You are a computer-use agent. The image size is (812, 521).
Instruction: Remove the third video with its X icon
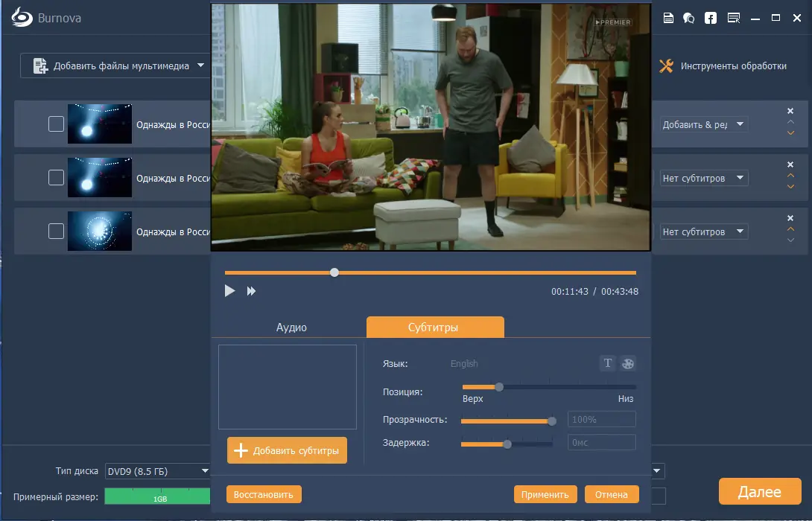coord(790,218)
